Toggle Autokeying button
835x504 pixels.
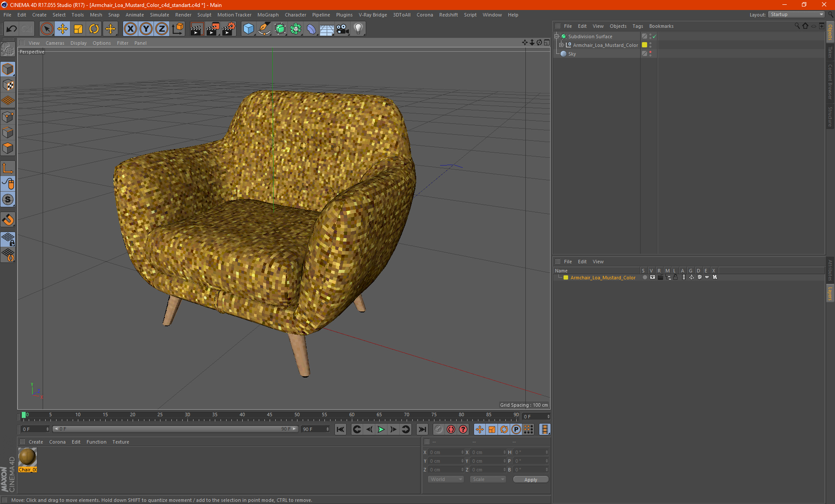coord(451,430)
